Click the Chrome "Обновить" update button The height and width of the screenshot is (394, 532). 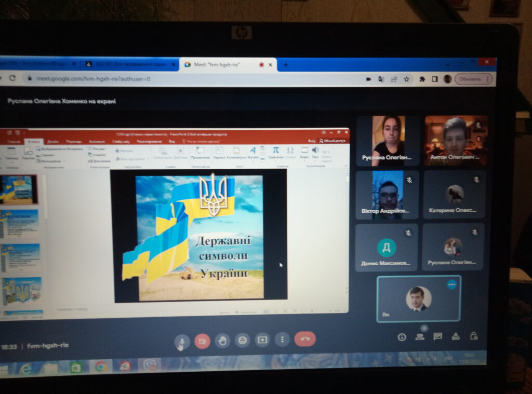(x=473, y=79)
